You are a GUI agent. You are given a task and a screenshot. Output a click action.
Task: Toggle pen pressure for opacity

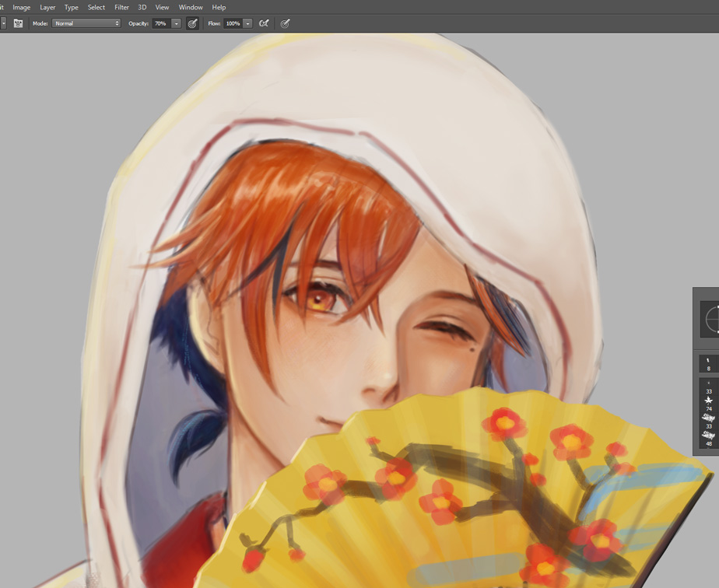pos(193,23)
